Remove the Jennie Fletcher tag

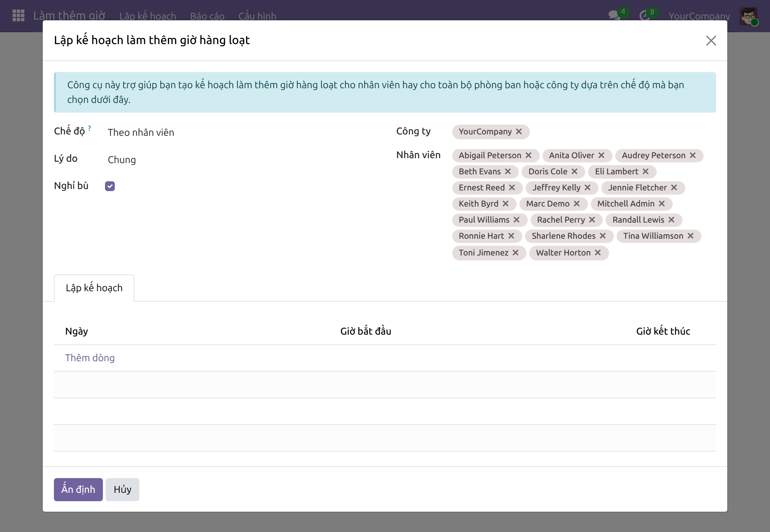click(x=674, y=188)
